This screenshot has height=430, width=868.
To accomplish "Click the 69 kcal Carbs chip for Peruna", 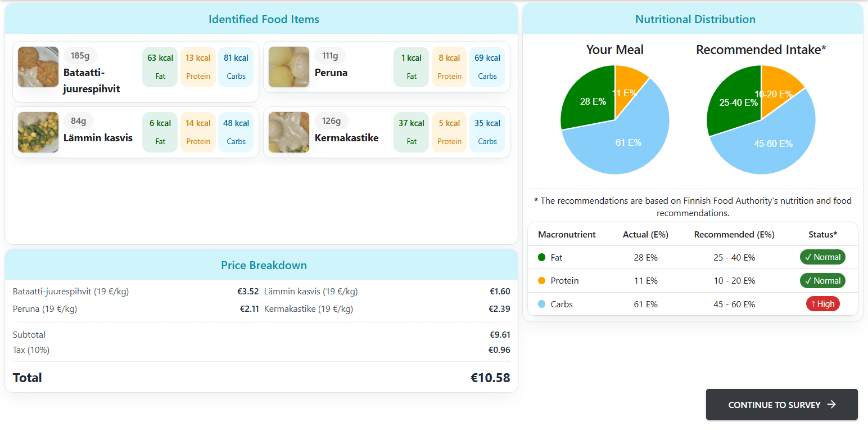I will tap(487, 67).
